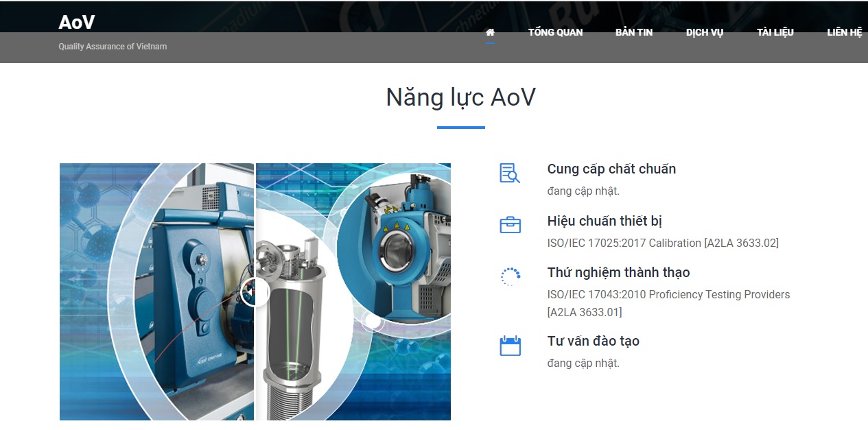Open the BẢN TIN menu item
Screen dimensions: 868x430
(634, 32)
